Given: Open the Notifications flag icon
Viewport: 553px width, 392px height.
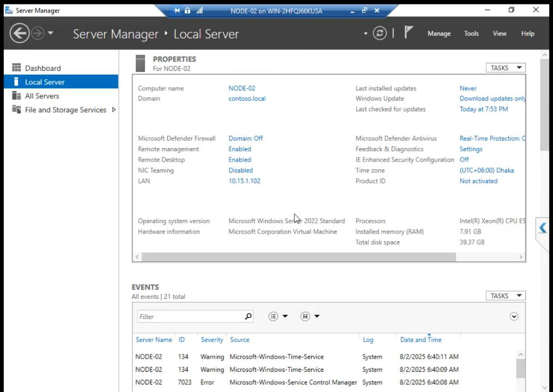Looking at the screenshot, I should click(408, 33).
